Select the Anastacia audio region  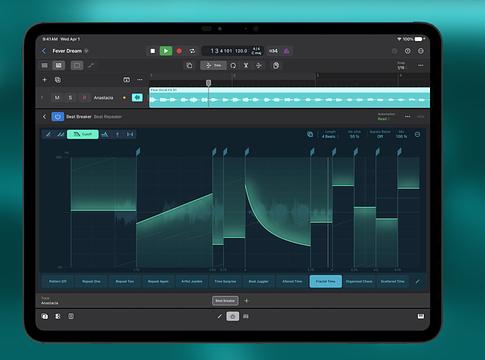pos(289,97)
